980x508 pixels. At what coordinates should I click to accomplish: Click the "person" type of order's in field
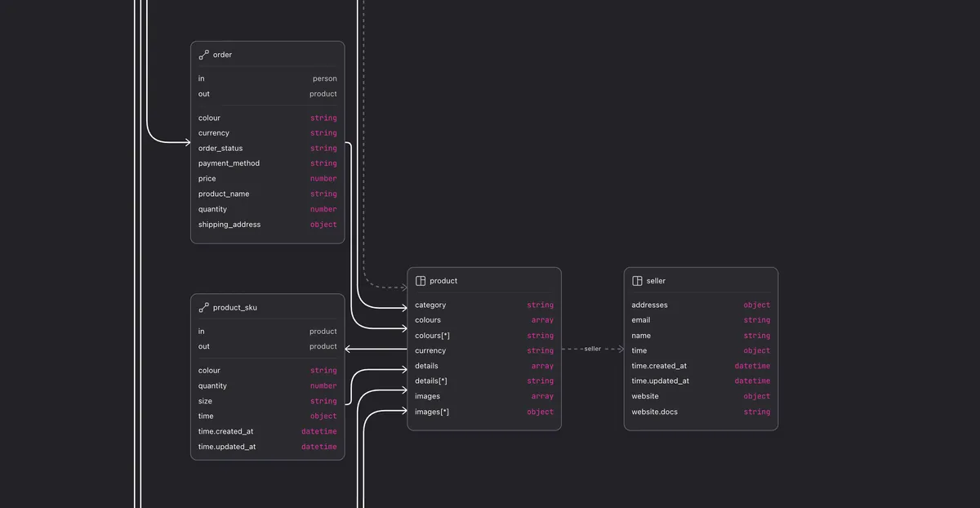325,78
